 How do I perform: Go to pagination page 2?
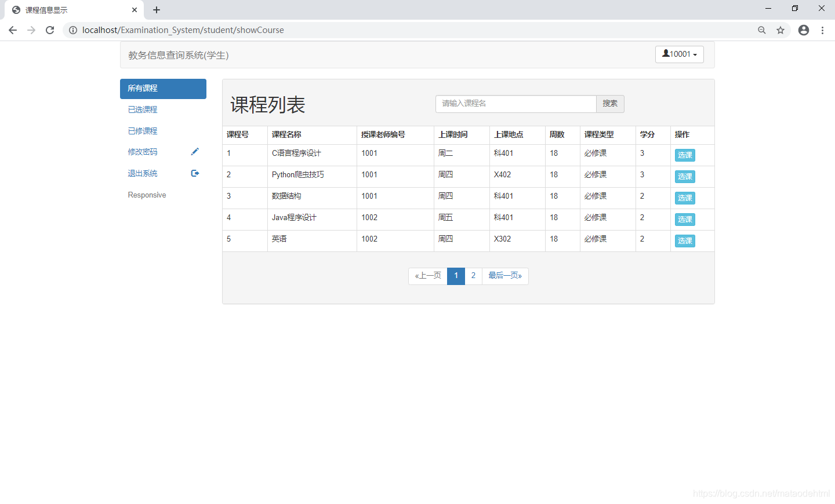(x=473, y=276)
